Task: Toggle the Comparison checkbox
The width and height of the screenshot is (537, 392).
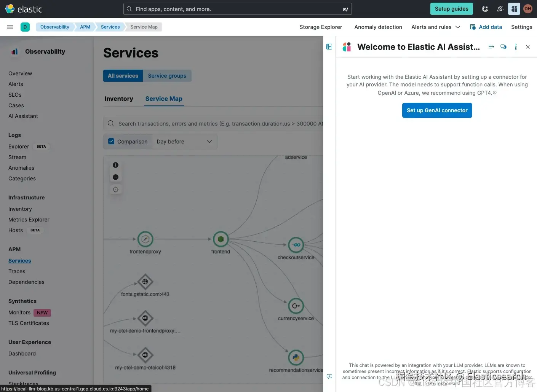Action: point(111,142)
